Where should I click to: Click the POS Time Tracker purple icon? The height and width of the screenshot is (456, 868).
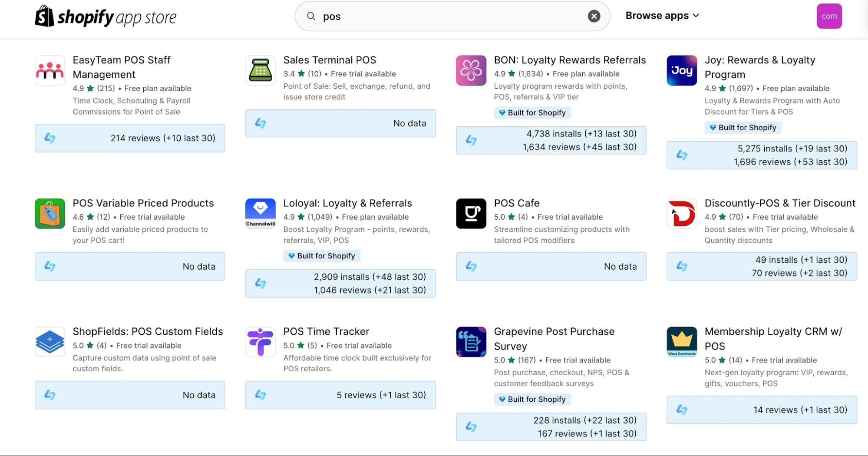(x=261, y=342)
